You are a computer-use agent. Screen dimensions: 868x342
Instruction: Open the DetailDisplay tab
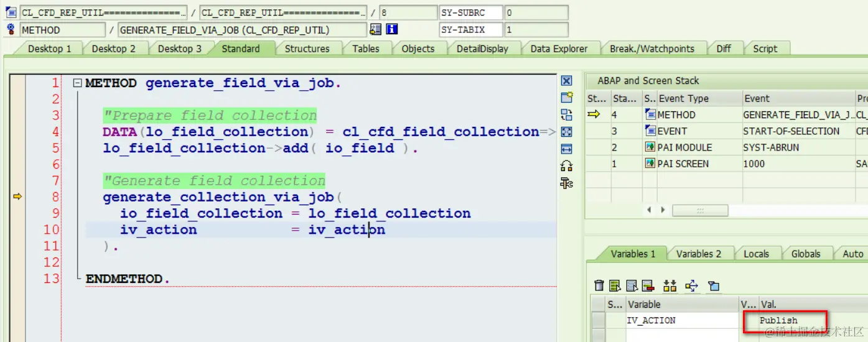point(482,49)
